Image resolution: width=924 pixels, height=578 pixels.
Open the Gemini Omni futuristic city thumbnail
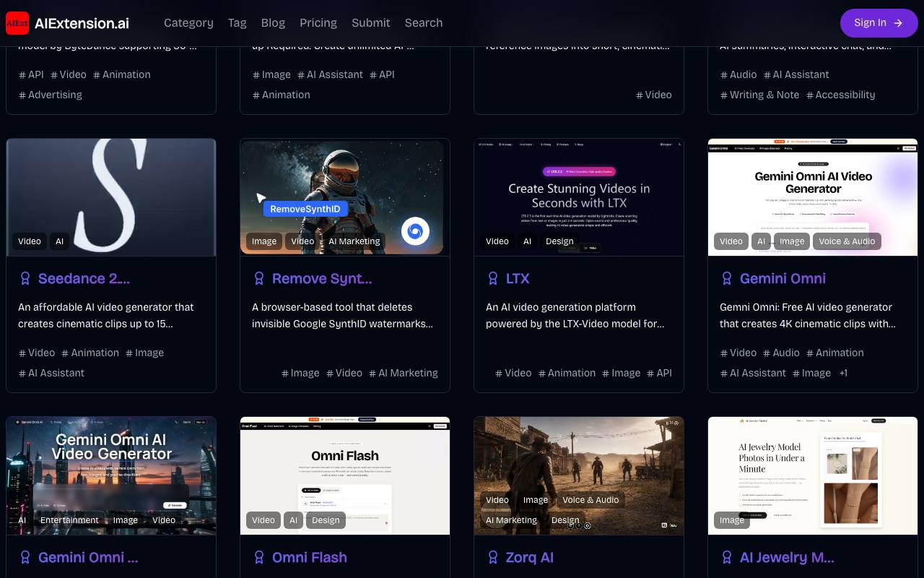click(x=111, y=475)
